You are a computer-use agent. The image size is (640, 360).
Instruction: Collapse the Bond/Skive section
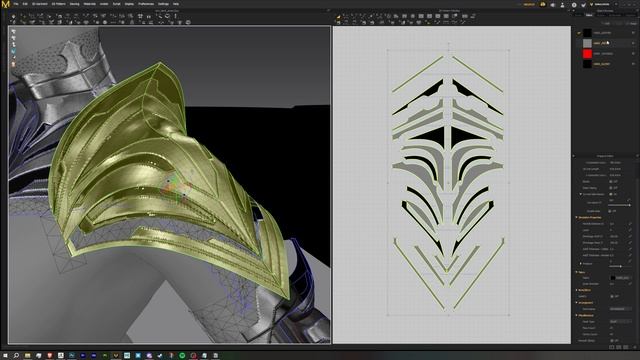tap(576, 290)
